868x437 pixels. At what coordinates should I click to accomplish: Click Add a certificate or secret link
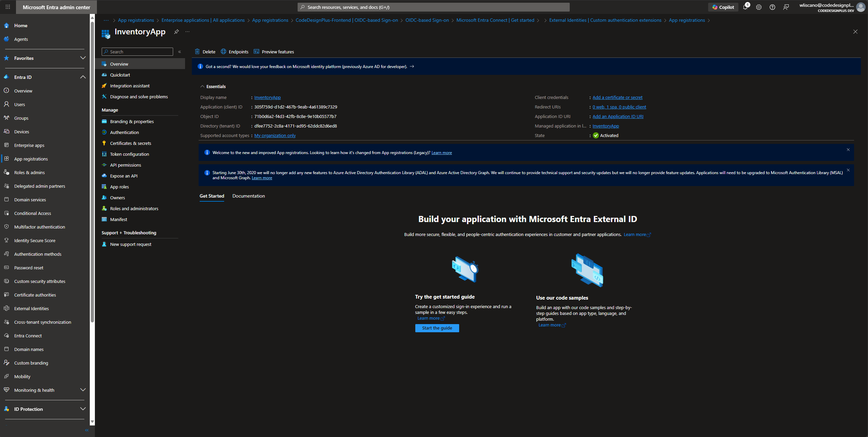618,97
